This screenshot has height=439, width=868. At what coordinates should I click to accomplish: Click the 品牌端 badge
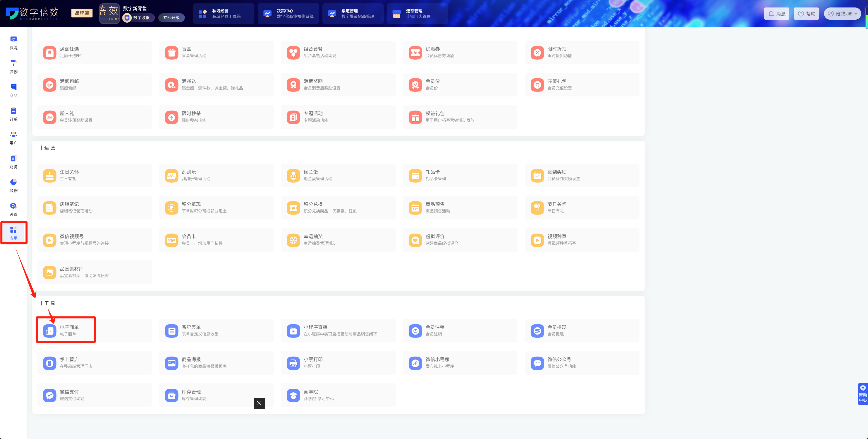tap(82, 13)
